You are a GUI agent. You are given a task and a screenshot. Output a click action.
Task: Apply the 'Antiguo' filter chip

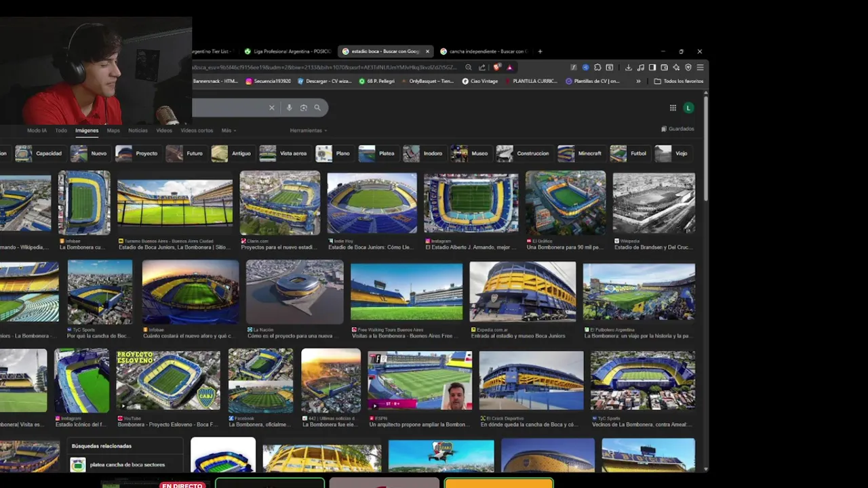pyautogui.click(x=232, y=154)
